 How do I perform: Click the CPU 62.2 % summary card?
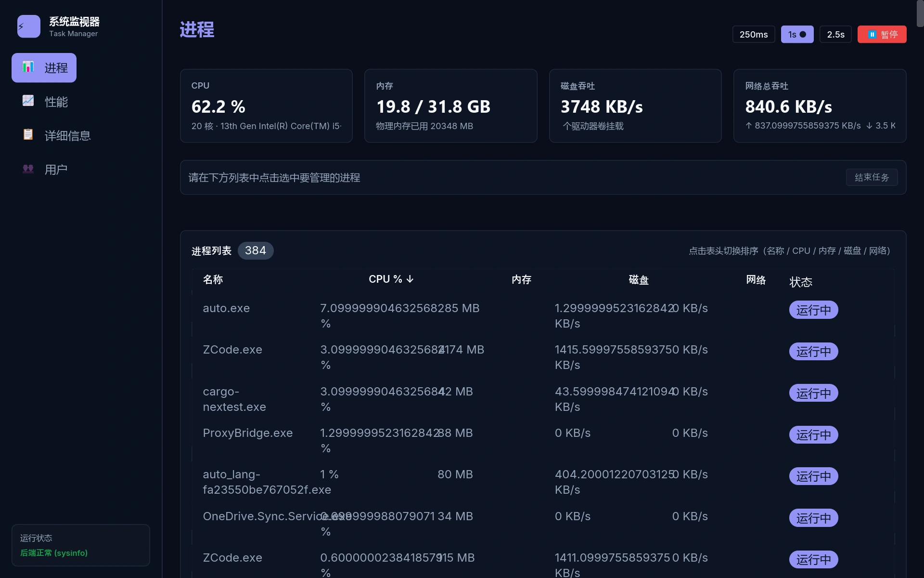(x=266, y=105)
